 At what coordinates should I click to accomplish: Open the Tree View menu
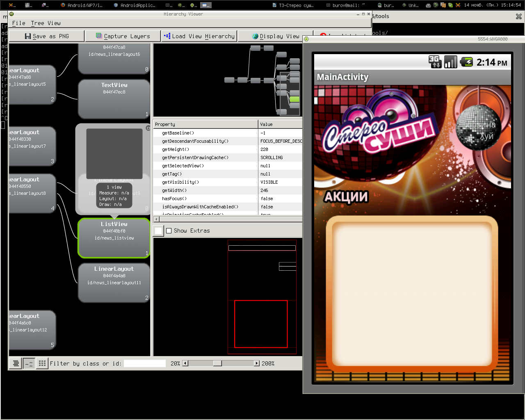click(46, 23)
